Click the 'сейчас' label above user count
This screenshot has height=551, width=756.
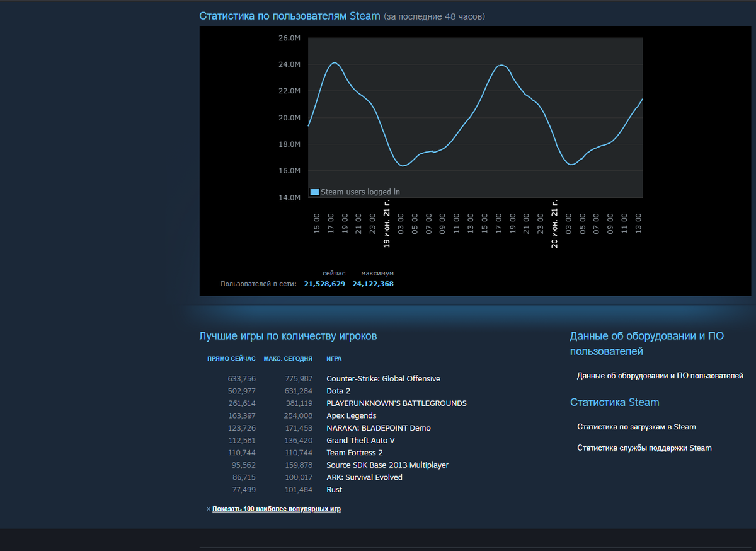click(x=334, y=274)
